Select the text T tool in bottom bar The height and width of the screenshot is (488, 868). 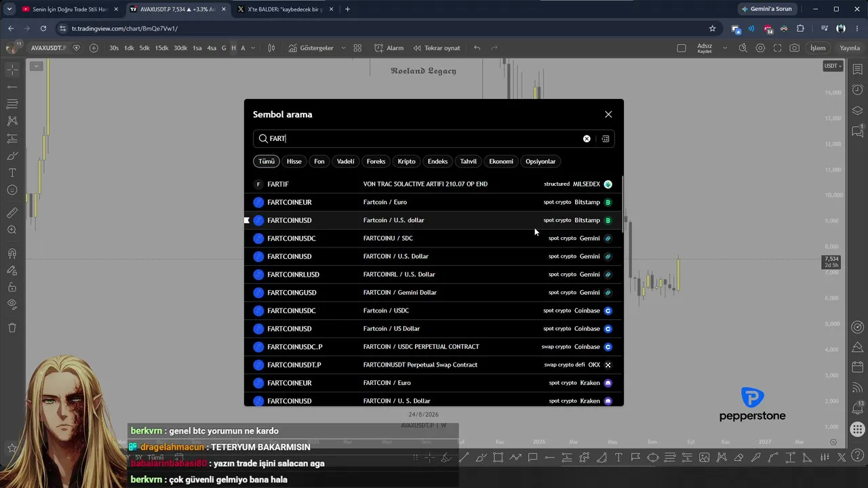[618, 457]
